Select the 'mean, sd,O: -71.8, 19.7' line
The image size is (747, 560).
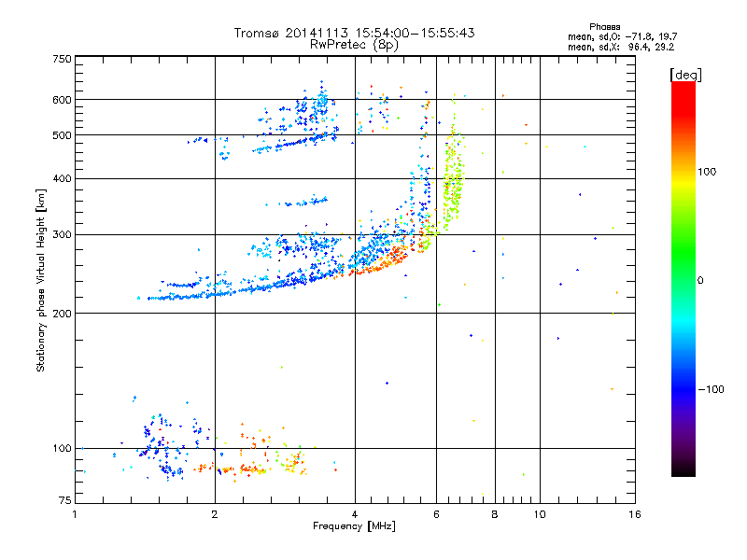click(x=622, y=36)
